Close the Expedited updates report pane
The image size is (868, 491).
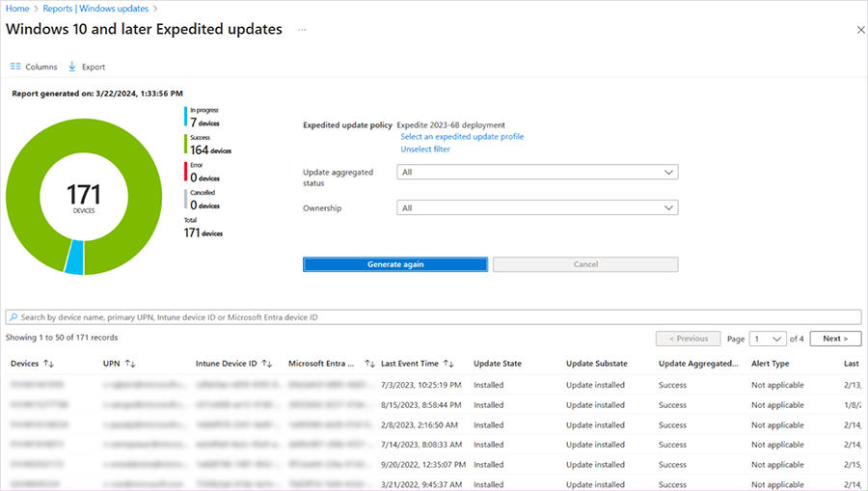tap(861, 30)
